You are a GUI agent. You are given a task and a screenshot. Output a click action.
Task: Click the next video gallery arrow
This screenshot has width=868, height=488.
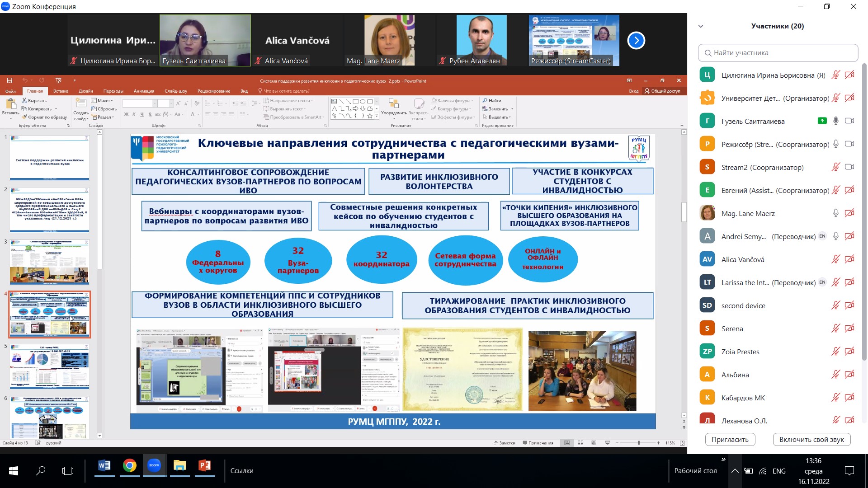[636, 41]
